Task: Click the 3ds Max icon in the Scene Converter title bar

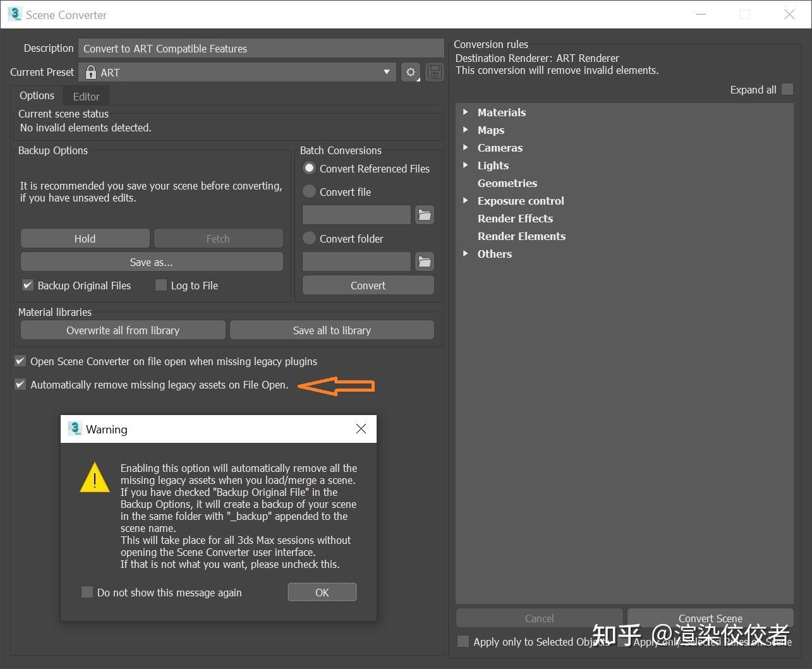Action: pos(15,14)
